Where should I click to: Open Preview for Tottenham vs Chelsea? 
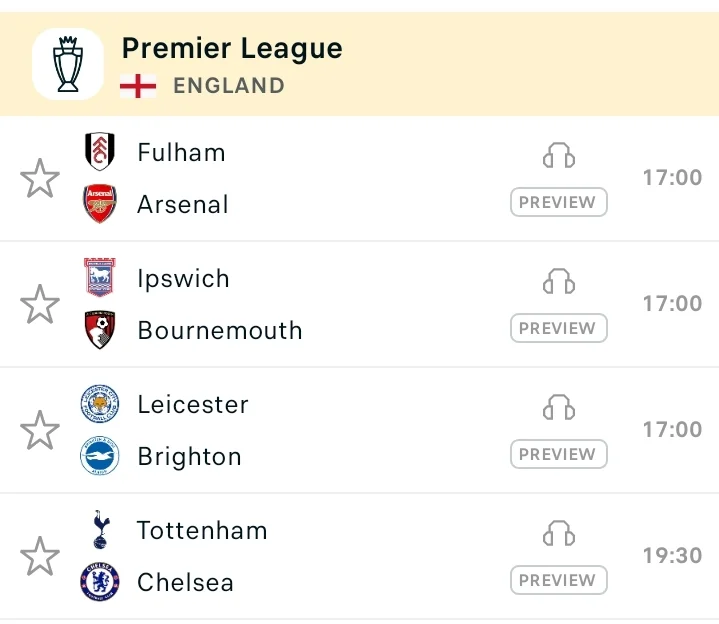click(559, 580)
